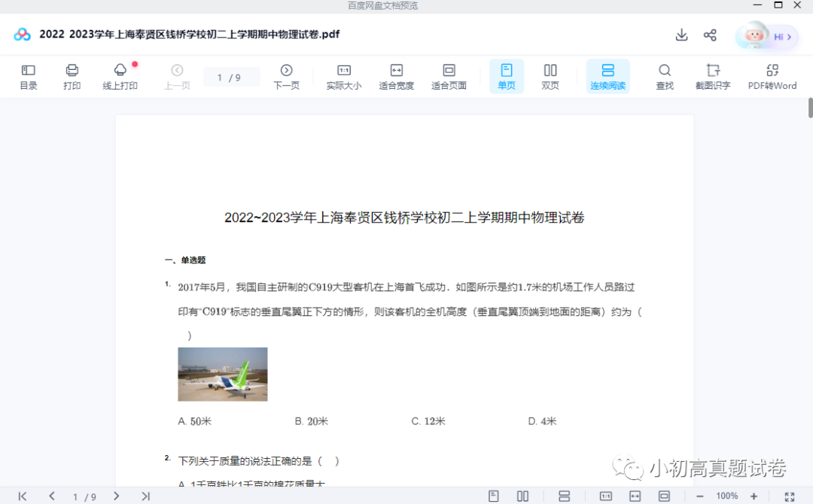
Task: Open 线上打印 online printing
Action: tap(120, 77)
